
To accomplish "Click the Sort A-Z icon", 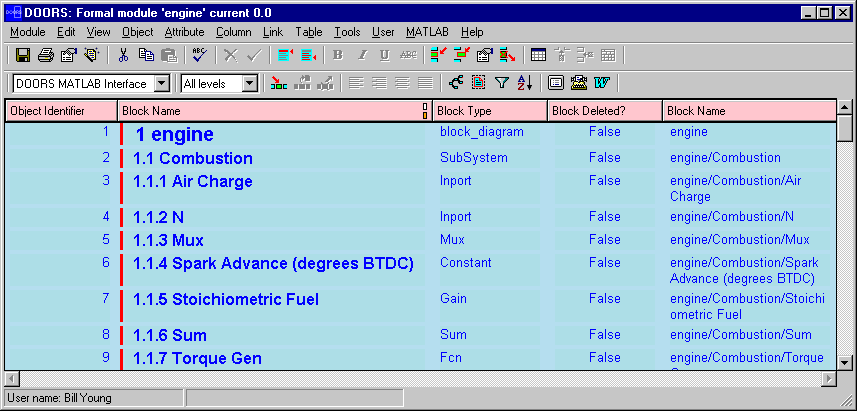I will [x=525, y=83].
